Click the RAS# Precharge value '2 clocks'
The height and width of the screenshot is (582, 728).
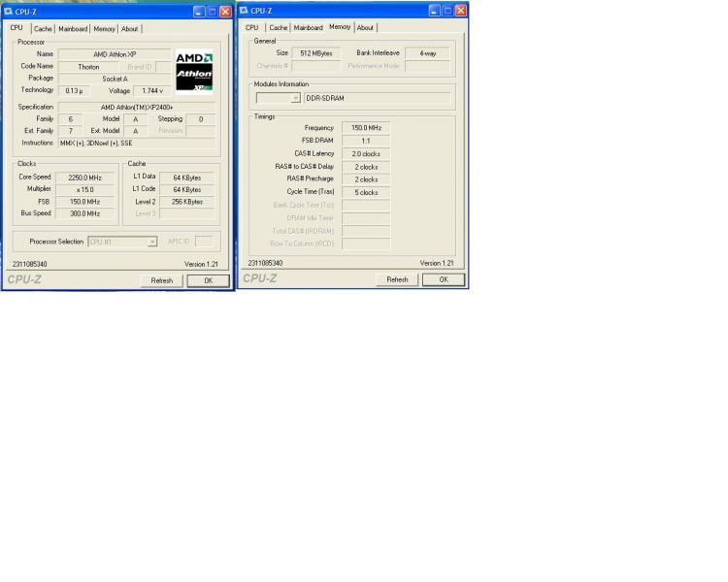tap(366, 179)
